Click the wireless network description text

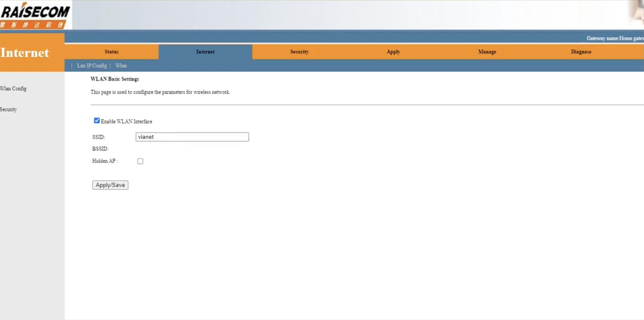[x=160, y=92]
